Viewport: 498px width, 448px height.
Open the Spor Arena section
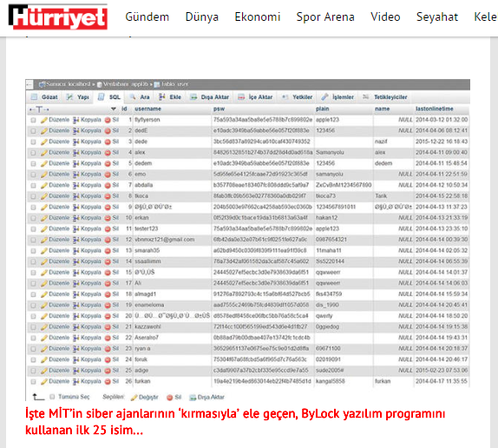[325, 16]
